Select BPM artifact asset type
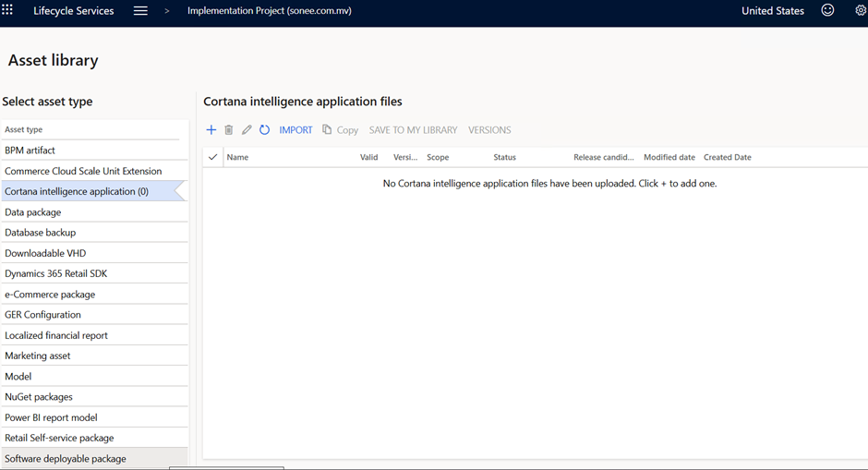 tap(95, 150)
